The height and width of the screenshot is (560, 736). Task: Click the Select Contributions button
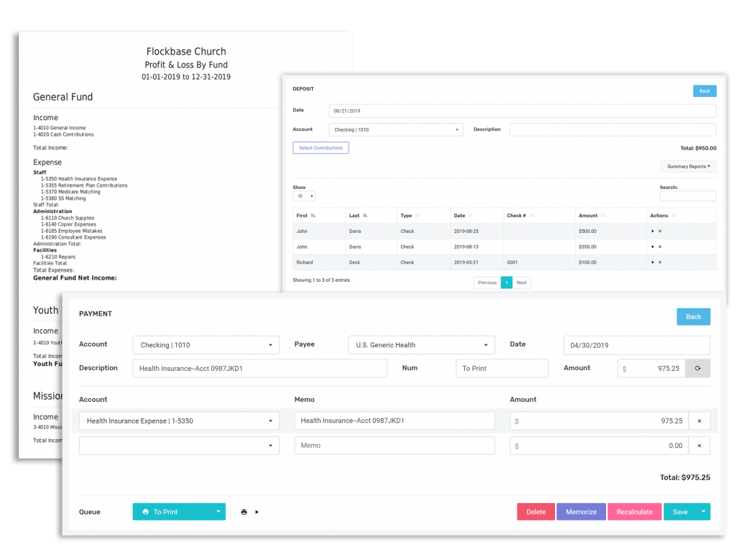(x=320, y=147)
